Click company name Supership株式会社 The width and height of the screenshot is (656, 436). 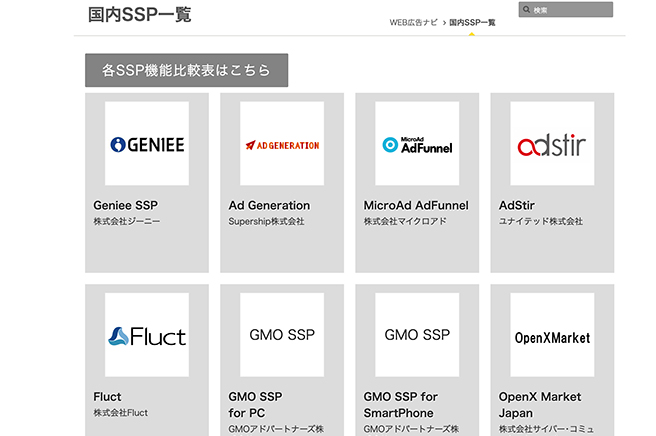tap(266, 221)
